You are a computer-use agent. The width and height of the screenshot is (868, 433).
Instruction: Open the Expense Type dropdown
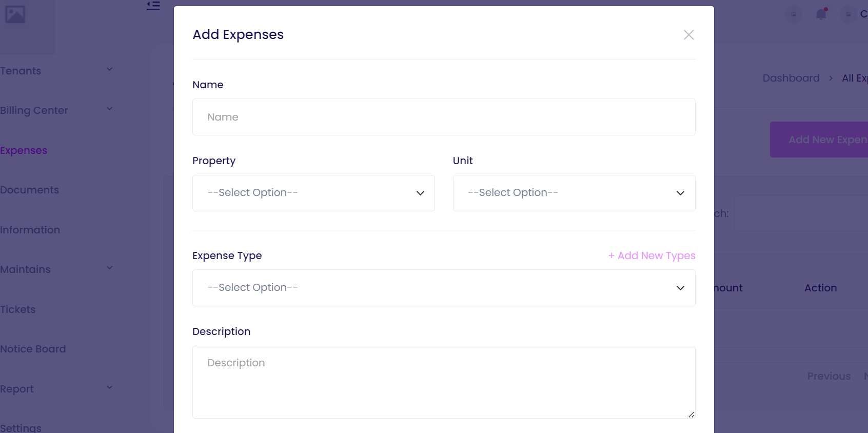pyautogui.click(x=443, y=288)
